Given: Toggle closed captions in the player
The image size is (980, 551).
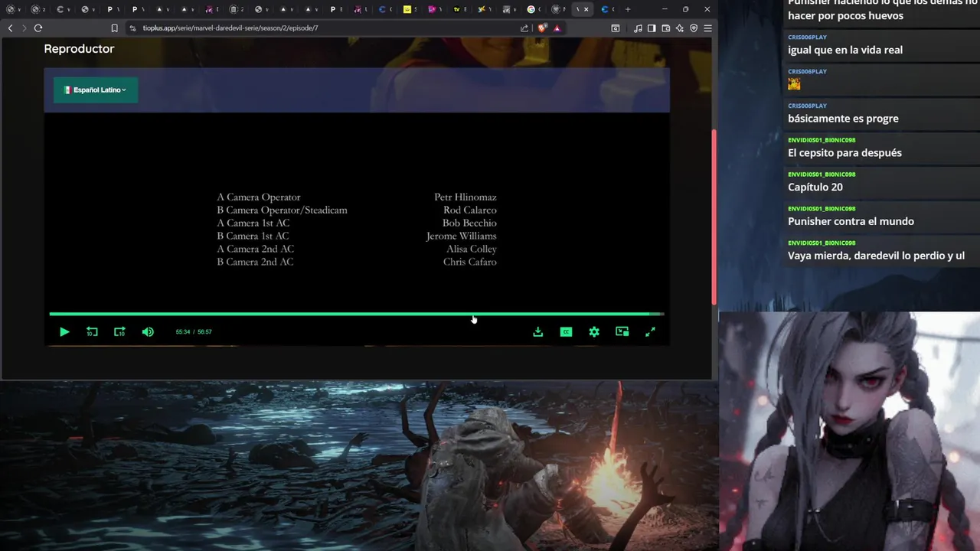Looking at the screenshot, I should (566, 331).
